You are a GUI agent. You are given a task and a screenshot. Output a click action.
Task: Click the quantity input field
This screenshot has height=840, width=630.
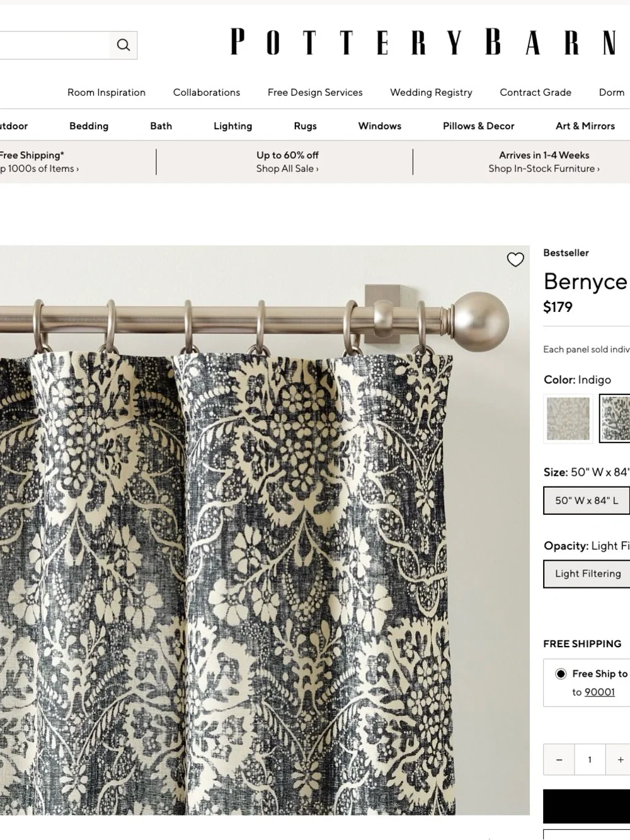pyautogui.click(x=590, y=759)
